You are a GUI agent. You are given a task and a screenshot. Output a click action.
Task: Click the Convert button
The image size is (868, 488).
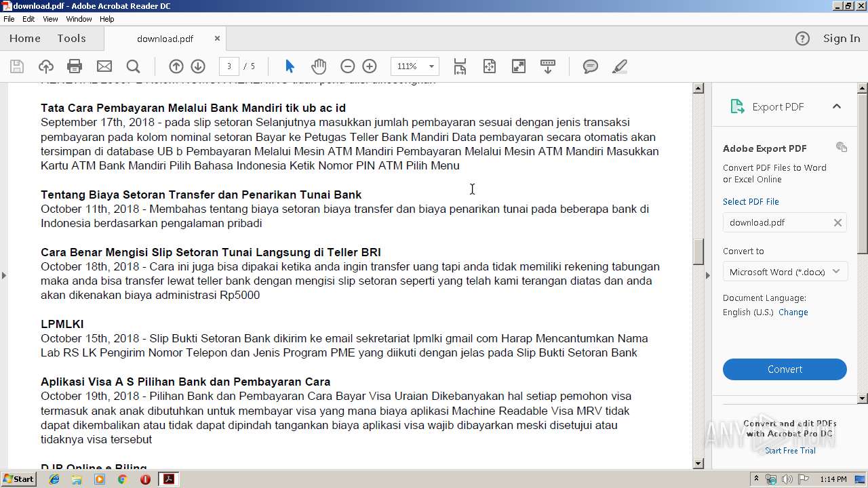(785, 369)
